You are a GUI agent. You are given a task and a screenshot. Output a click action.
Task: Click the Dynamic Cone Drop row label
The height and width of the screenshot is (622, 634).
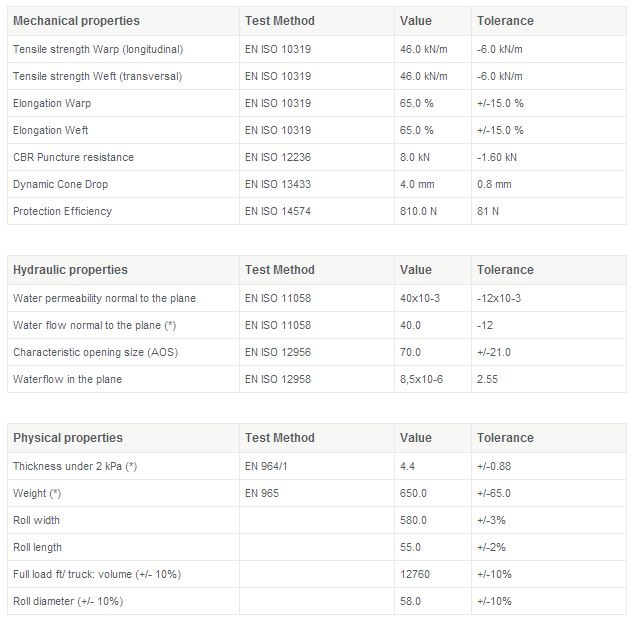pyautogui.click(x=60, y=184)
